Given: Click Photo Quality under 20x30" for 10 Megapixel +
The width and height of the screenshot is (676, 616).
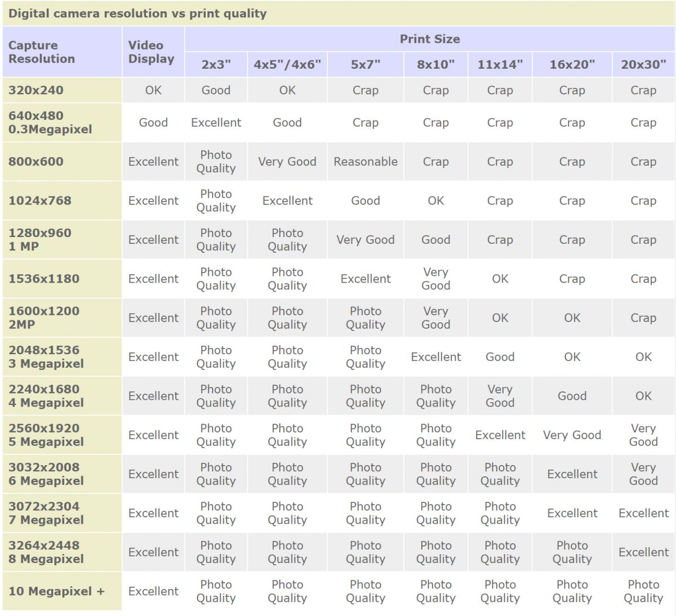Looking at the screenshot, I should 643,591.
